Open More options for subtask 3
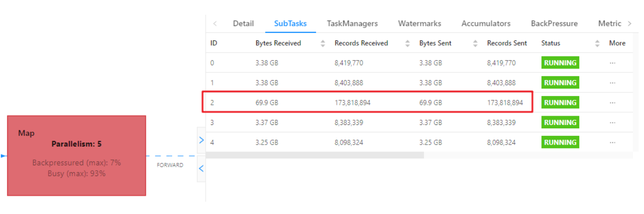The width and height of the screenshot is (644, 214). (612, 122)
